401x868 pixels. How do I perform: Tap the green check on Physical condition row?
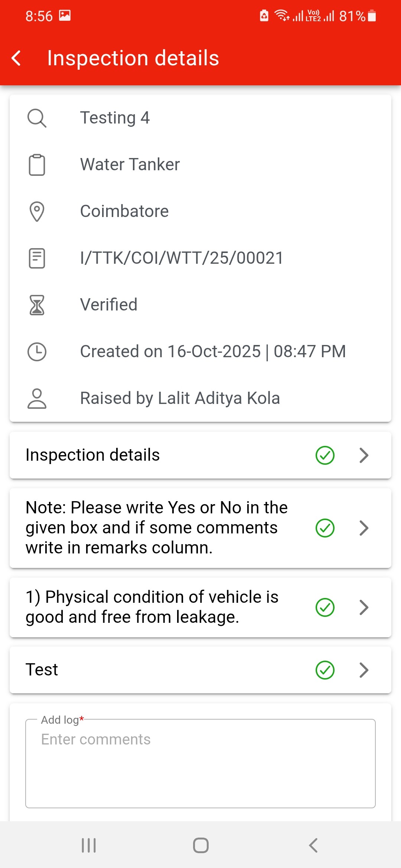pos(325,607)
